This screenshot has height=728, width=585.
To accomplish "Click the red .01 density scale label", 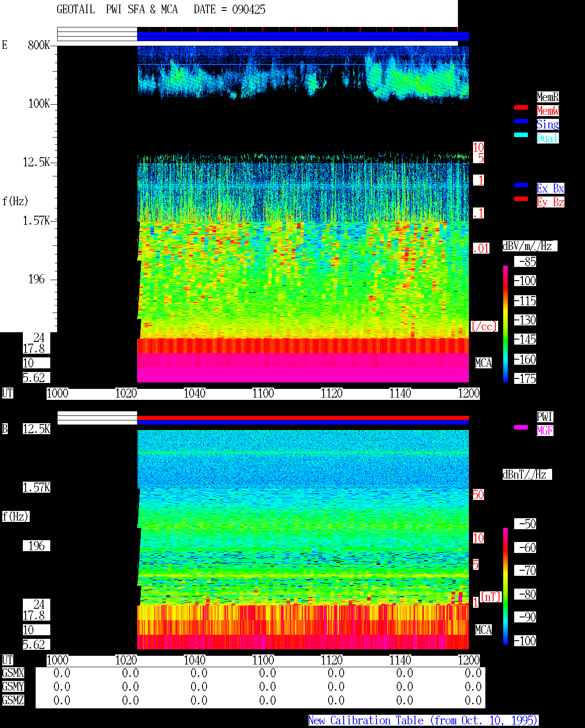I will pos(481,249).
